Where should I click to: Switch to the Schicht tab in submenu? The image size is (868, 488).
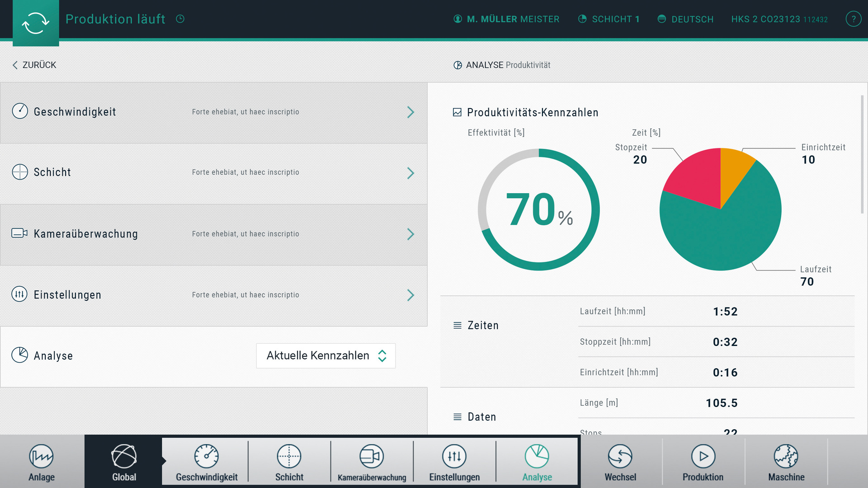click(x=289, y=462)
